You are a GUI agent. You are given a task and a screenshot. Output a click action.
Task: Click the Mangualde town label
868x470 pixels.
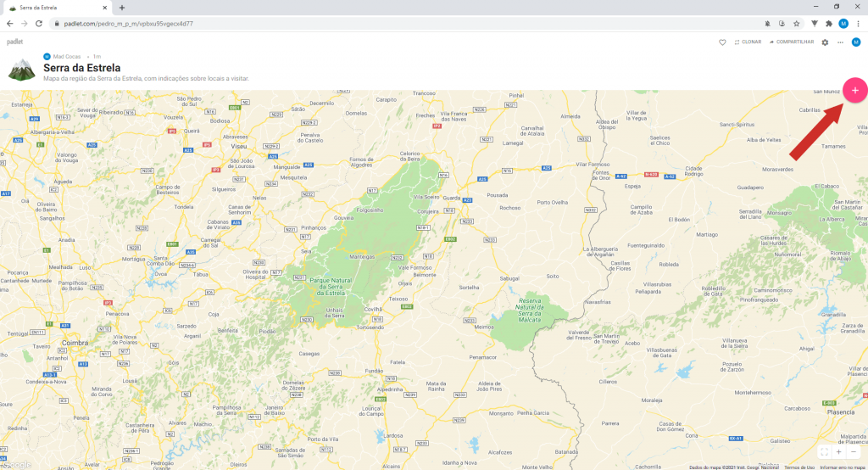[287, 167]
